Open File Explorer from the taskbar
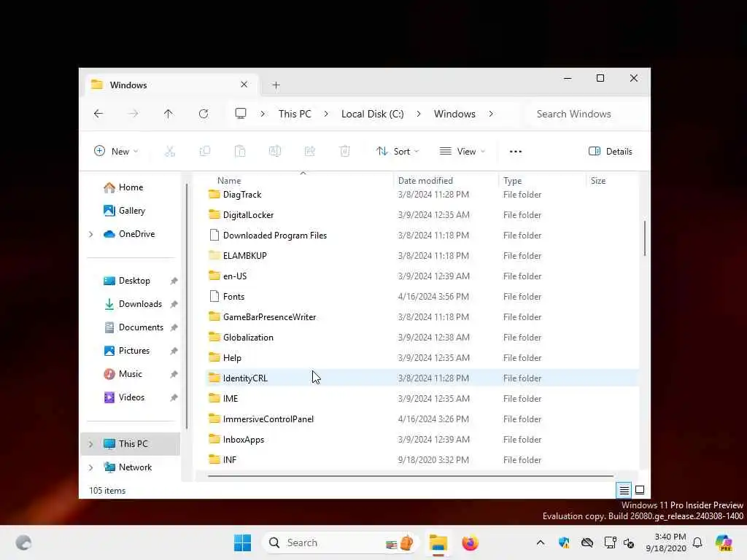This screenshot has height=560, width=747. pyautogui.click(x=438, y=542)
